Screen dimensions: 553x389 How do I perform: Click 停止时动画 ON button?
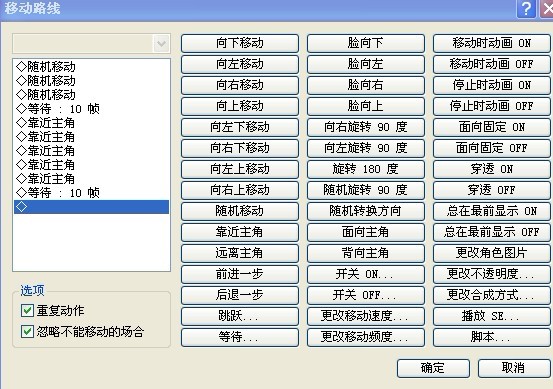[x=492, y=85]
